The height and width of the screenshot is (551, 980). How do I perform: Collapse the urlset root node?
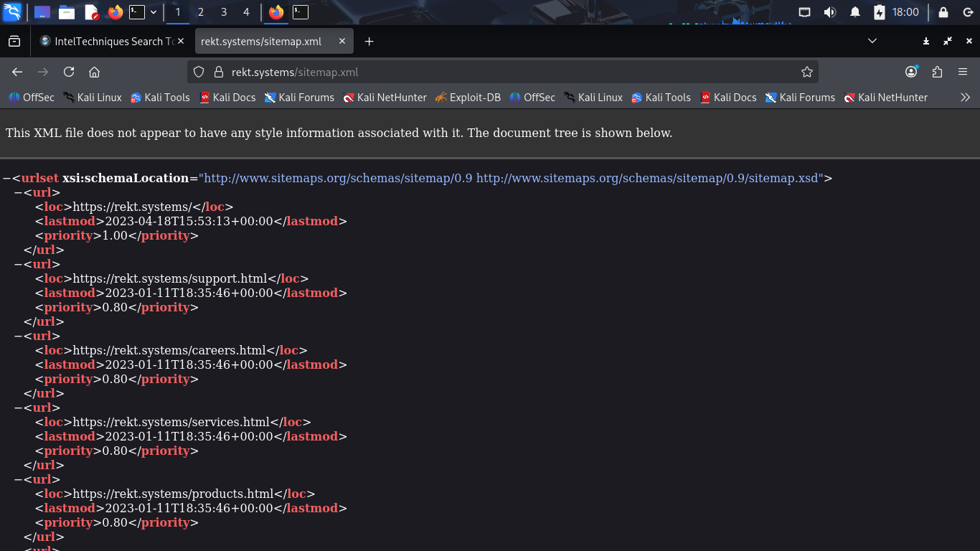[x=6, y=178]
